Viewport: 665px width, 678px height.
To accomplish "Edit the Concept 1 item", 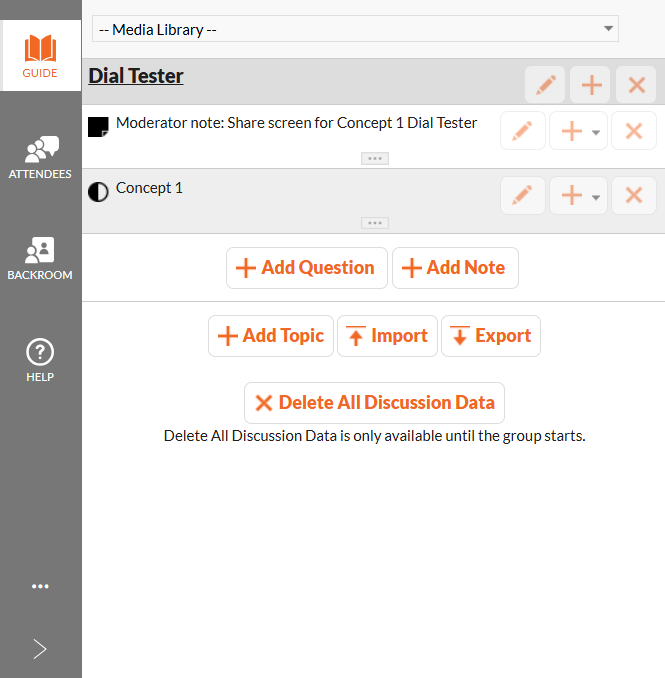I will pyautogui.click(x=522, y=195).
